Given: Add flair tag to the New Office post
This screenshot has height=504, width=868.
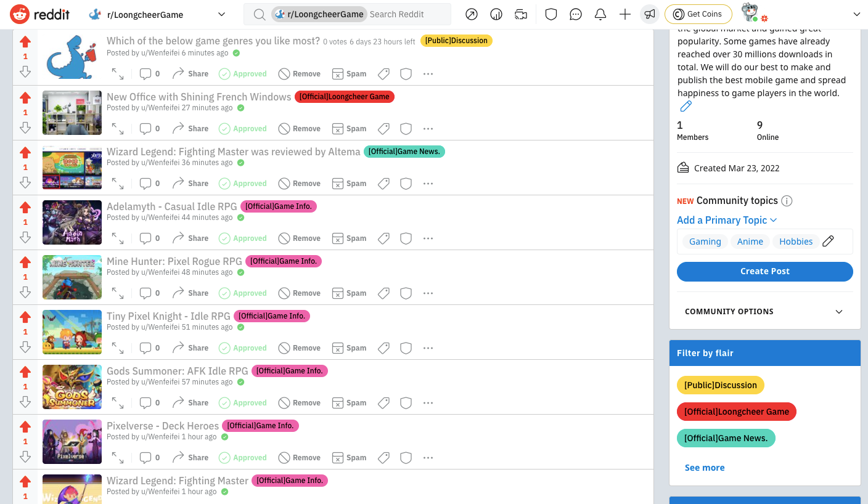Looking at the screenshot, I should coord(383,129).
